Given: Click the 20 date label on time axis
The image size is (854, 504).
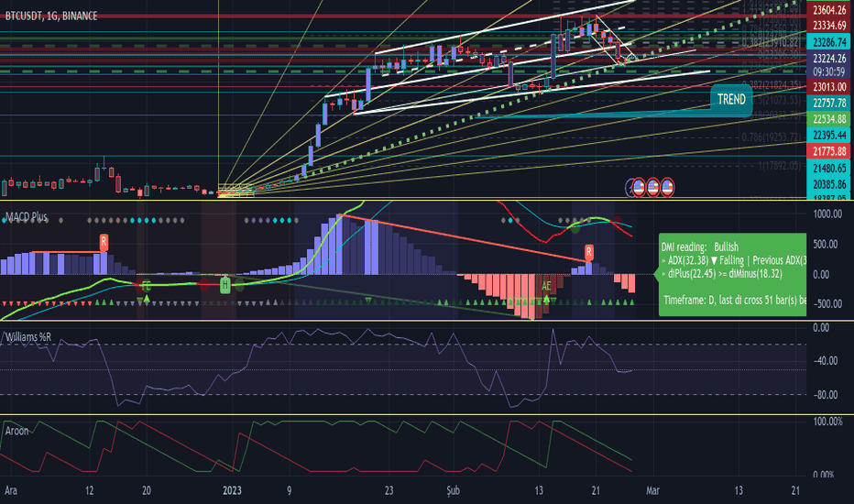Looking at the screenshot, I should [x=146, y=490].
